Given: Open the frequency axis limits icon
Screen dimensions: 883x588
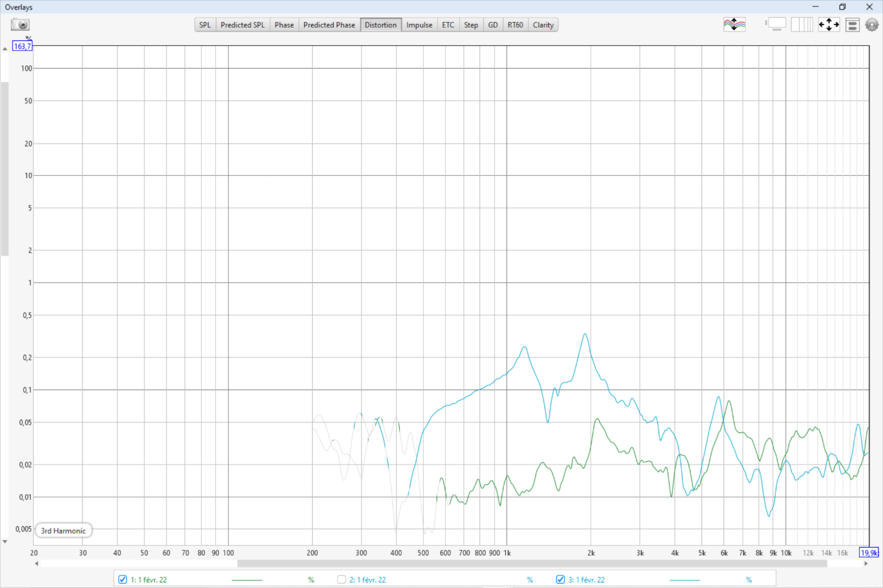Looking at the screenshot, I should 802,25.
